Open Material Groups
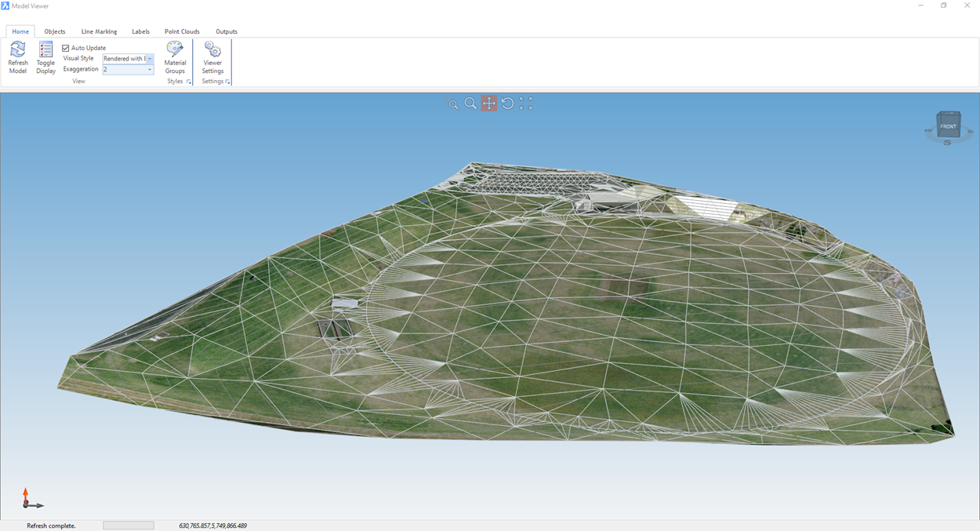This screenshot has width=980, height=531. [x=175, y=51]
